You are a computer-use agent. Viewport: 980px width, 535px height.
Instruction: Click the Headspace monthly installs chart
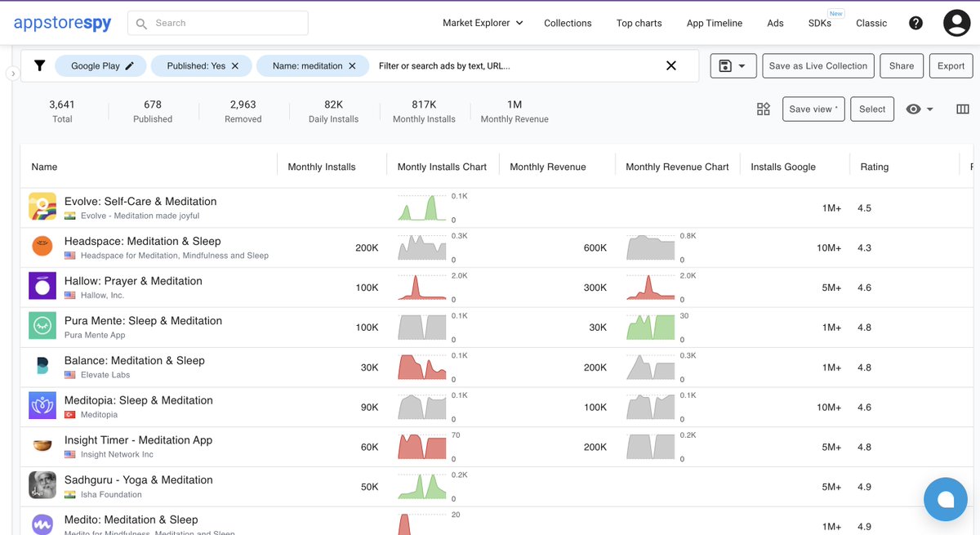[422, 247]
